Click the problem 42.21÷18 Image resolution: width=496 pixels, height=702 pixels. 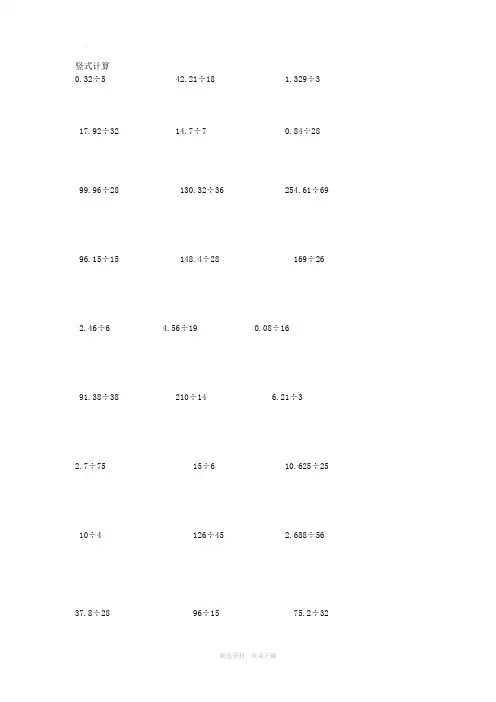click(x=195, y=79)
